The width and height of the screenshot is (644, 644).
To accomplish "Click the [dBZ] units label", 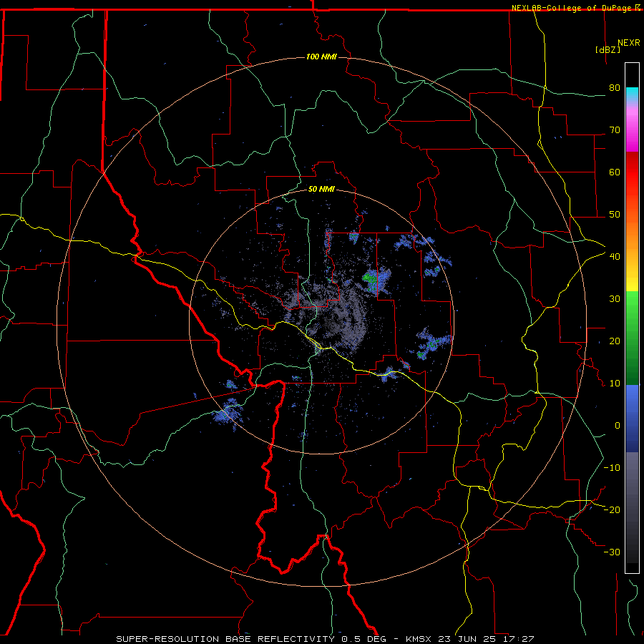I will [608, 49].
